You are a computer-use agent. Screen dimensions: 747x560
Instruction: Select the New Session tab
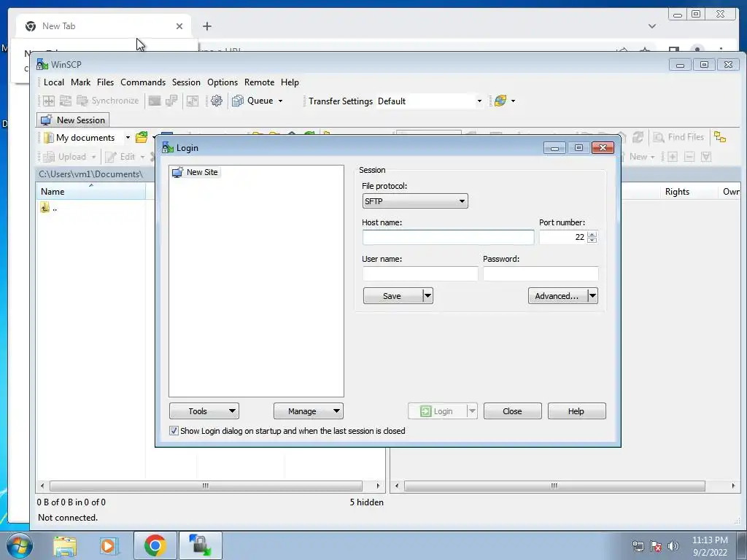point(74,120)
